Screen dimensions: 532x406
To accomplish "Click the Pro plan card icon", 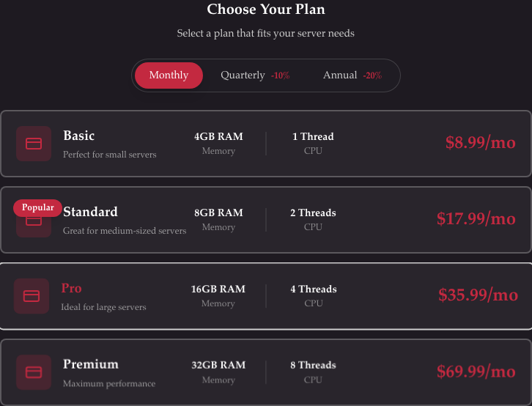I will click(x=32, y=296).
